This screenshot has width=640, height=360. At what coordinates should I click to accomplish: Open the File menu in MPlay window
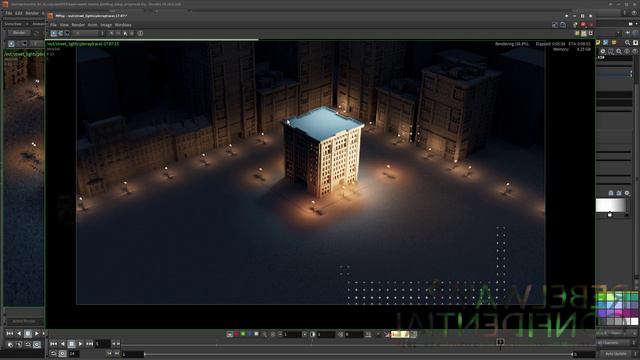click(x=53, y=25)
